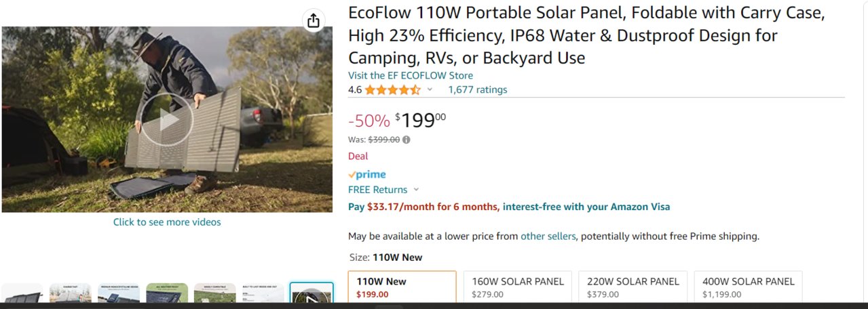
Task: Play the product video
Action: (x=167, y=120)
